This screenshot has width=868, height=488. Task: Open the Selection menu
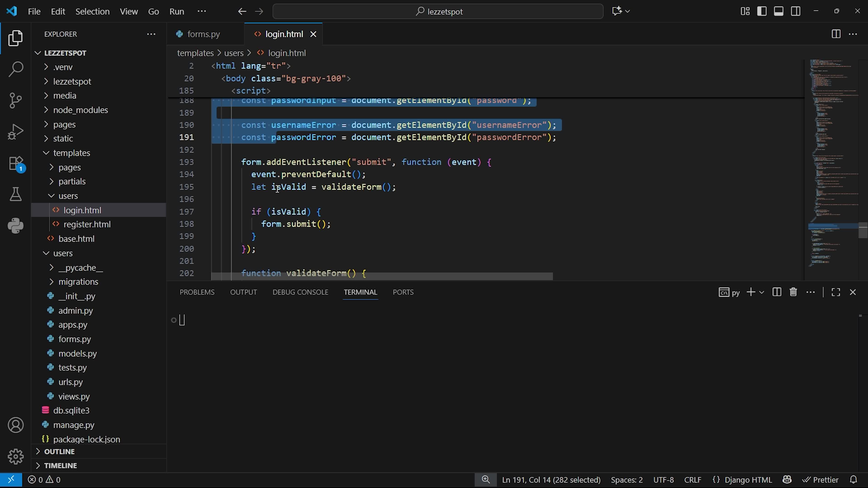tap(92, 12)
